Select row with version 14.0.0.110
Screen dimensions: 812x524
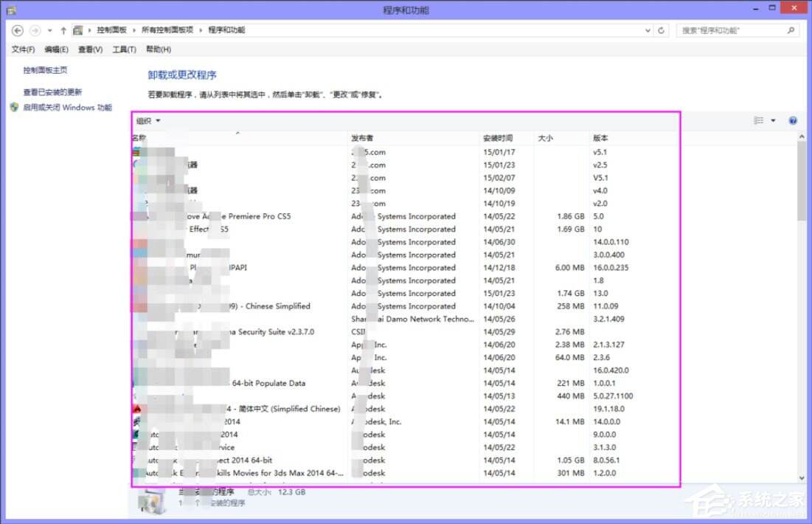[404, 242]
